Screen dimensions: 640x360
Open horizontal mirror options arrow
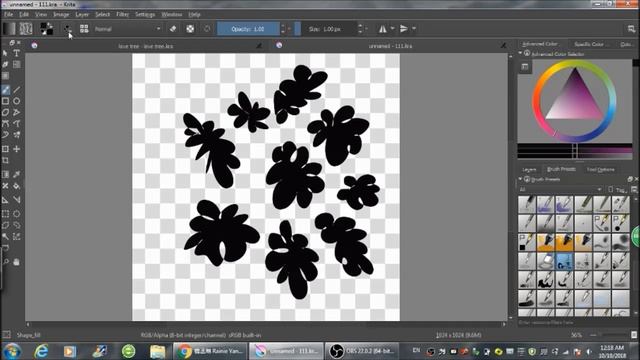392,29
